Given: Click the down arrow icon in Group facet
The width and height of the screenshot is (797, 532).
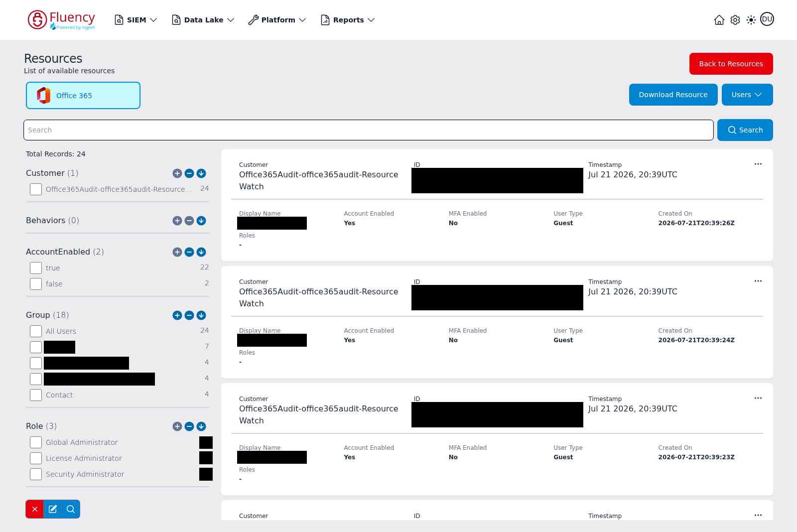Looking at the screenshot, I should pyautogui.click(x=201, y=315).
